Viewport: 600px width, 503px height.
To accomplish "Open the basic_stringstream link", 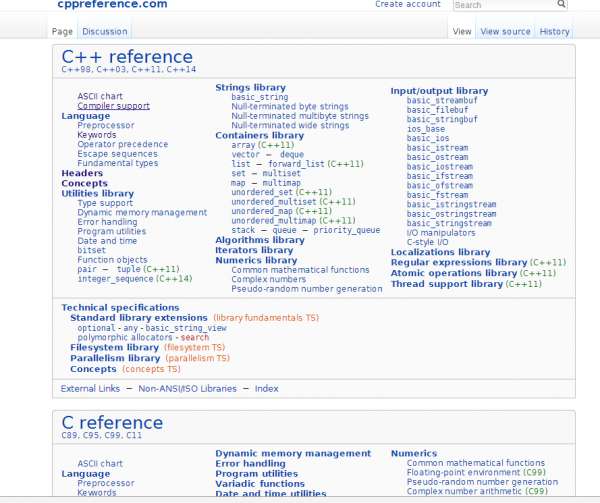I will tap(449, 223).
